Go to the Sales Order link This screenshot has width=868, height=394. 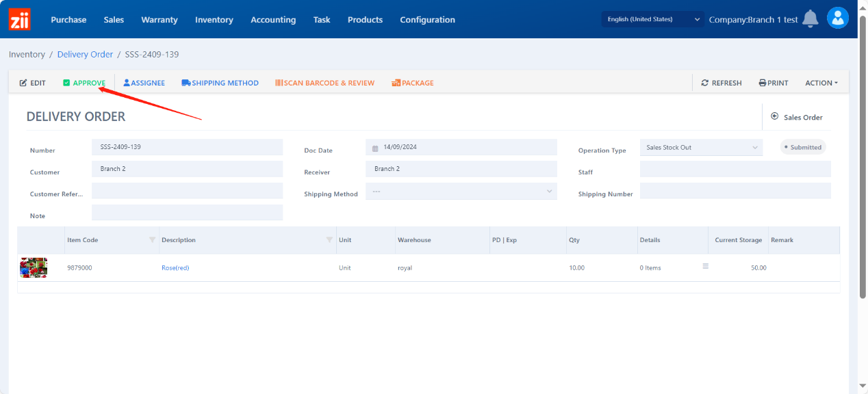[797, 117]
